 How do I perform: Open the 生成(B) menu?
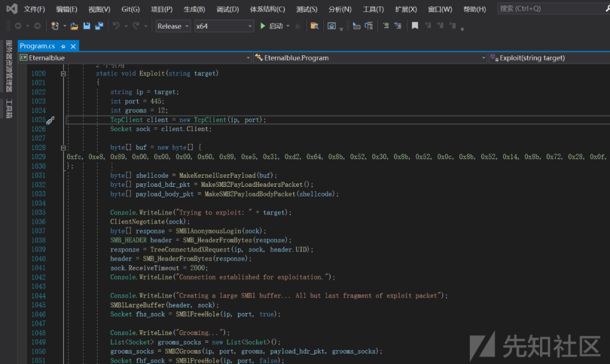194,9
